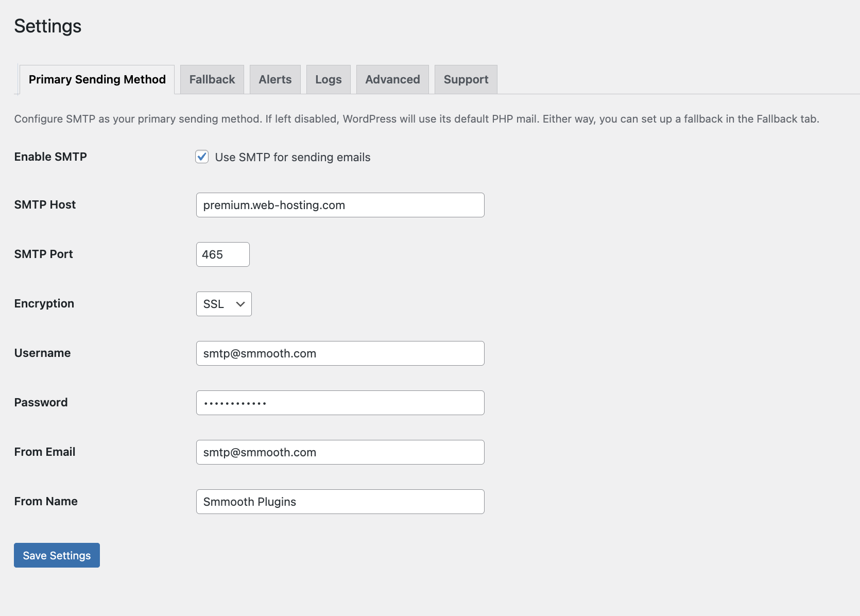Click the From Name input box
Image resolution: width=860 pixels, height=616 pixels.
click(340, 502)
